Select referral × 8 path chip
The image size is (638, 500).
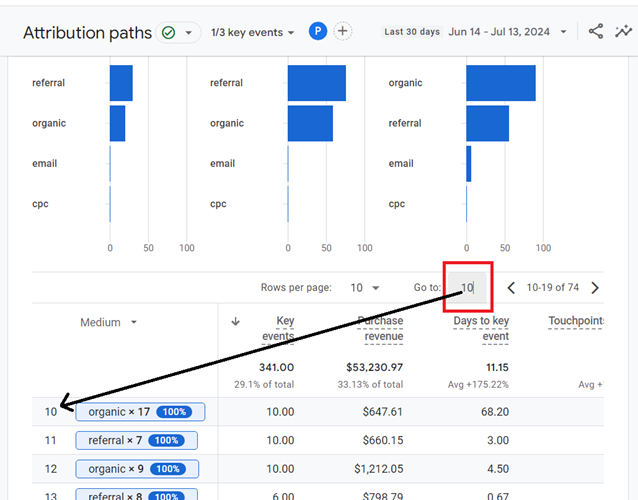coord(137,494)
